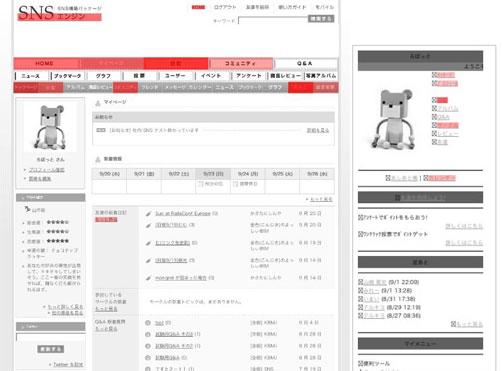Open the mongrel diary entry link
The height and width of the screenshot is (371, 502).
click(x=181, y=278)
